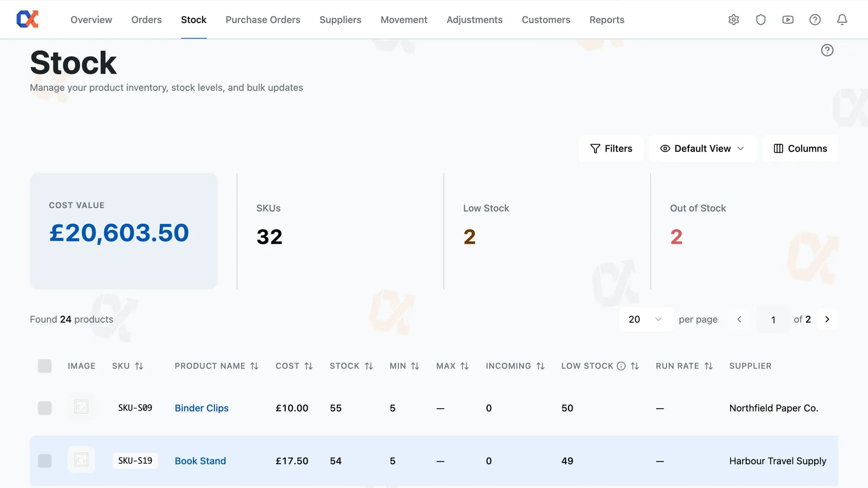Screen dimensions: 868x488
Task: Open the Reports tab
Action: pos(607,20)
